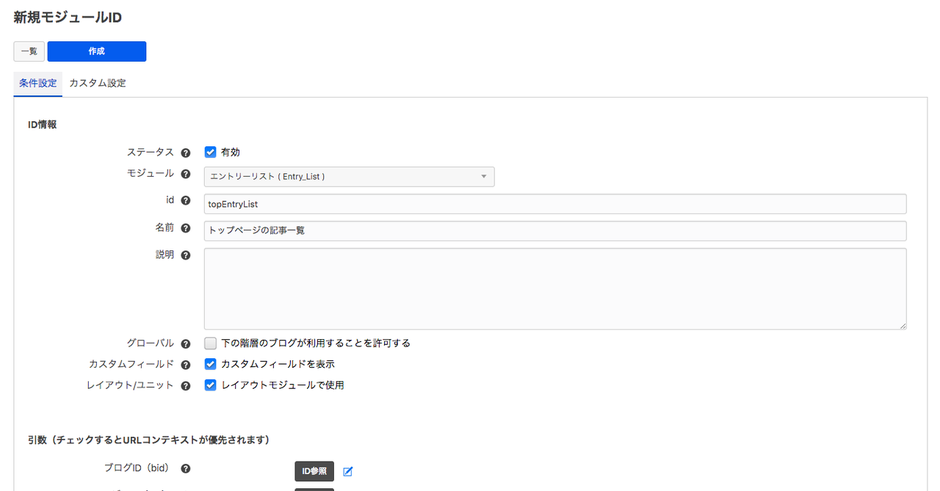Click help icon next to ステータス
Image resolution: width=940 pixels, height=491 pixels.
tap(185, 153)
